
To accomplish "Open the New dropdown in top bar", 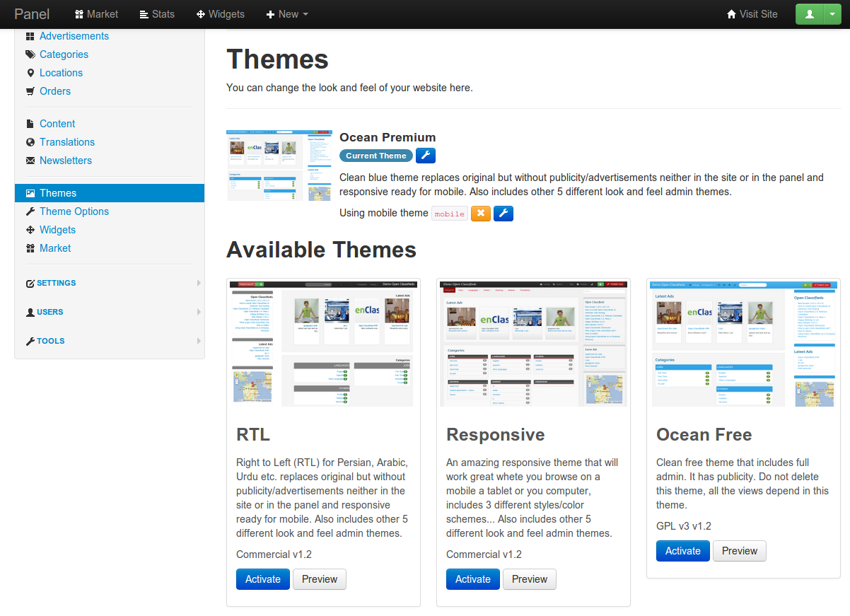I will click(287, 14).
